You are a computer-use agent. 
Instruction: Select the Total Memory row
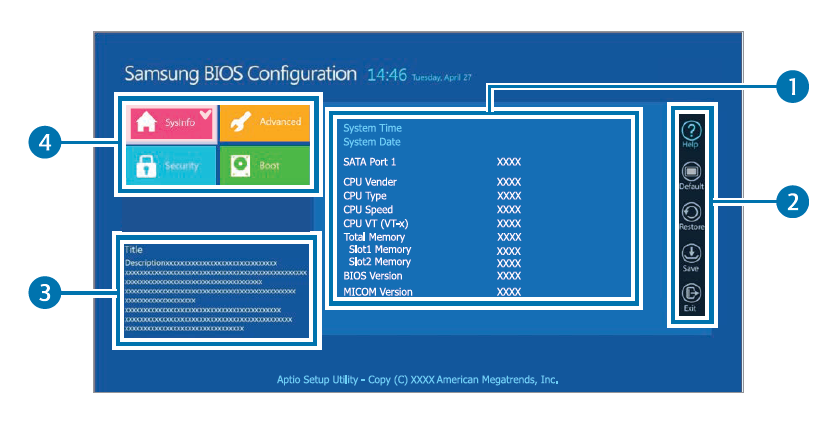[x=432, y=237]
